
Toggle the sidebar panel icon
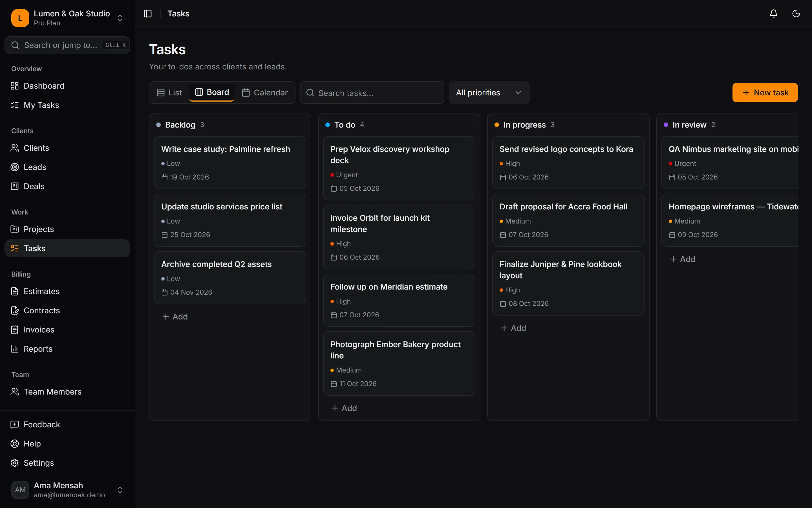(148, 14)
